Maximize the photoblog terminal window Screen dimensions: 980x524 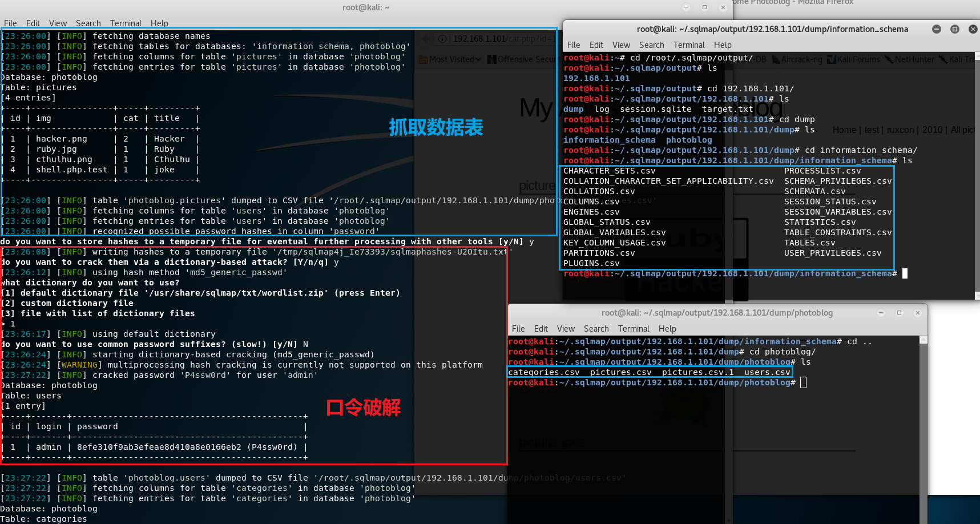coord(899,313)
